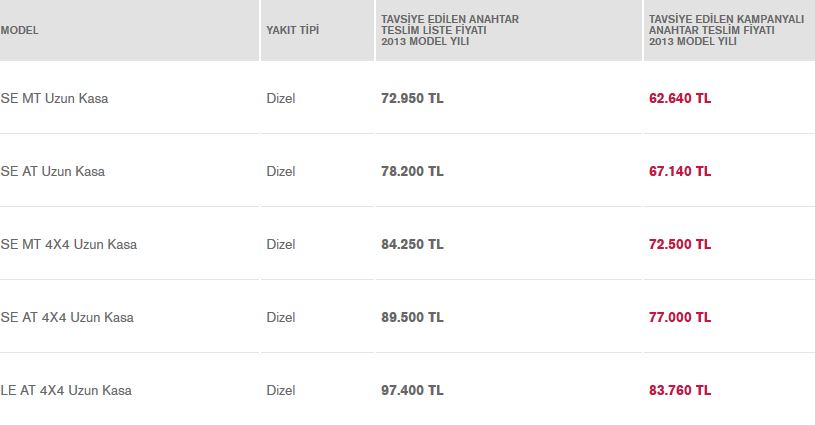
Task: Click the 72.950 TL list price
Action: click(x=412, y=98)
